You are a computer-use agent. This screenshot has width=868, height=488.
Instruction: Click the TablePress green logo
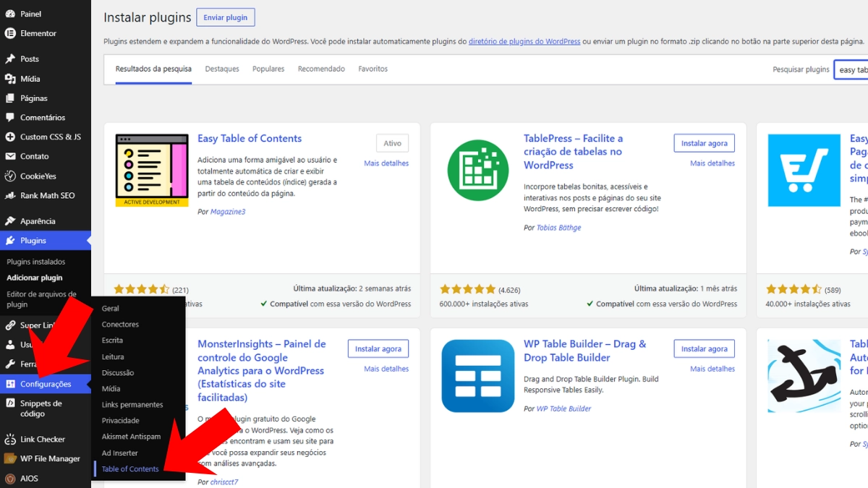tap(478, 171)
